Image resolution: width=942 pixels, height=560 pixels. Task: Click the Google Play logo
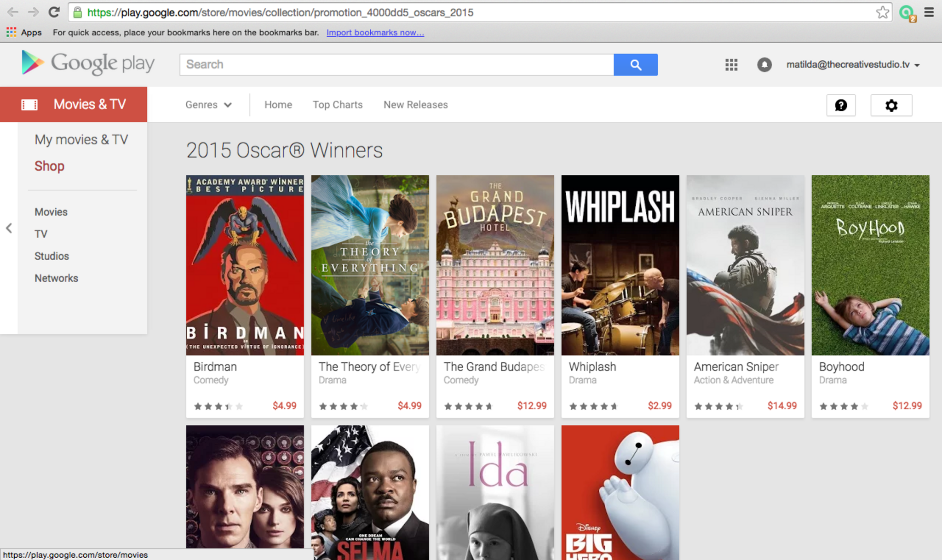pyautogui.click(x=88, y=63)
